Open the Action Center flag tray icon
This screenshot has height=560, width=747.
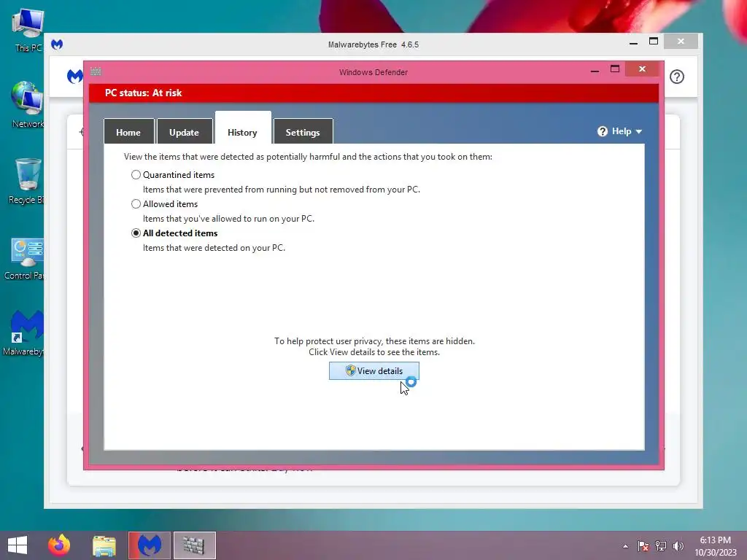click(643, 546)
